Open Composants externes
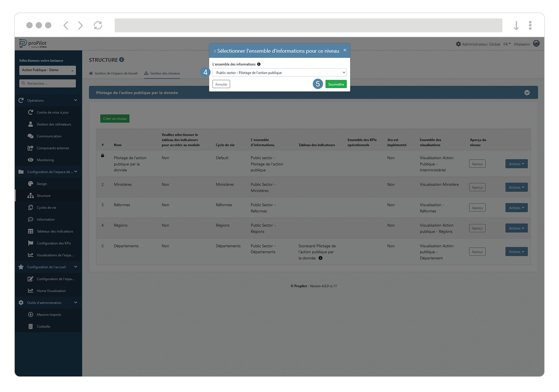Screen dimensions: 559x392 [x=53, y=148]
